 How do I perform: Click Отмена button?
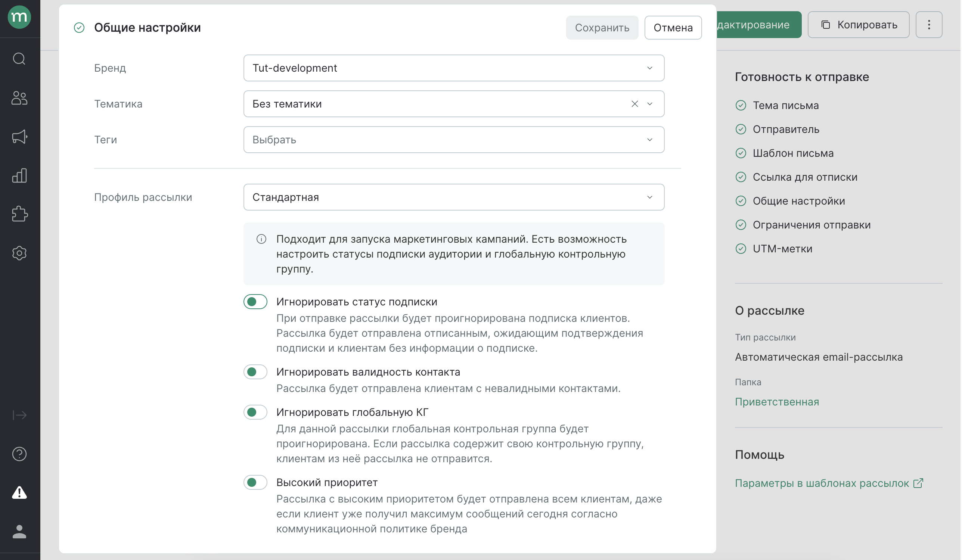point(673,28)
